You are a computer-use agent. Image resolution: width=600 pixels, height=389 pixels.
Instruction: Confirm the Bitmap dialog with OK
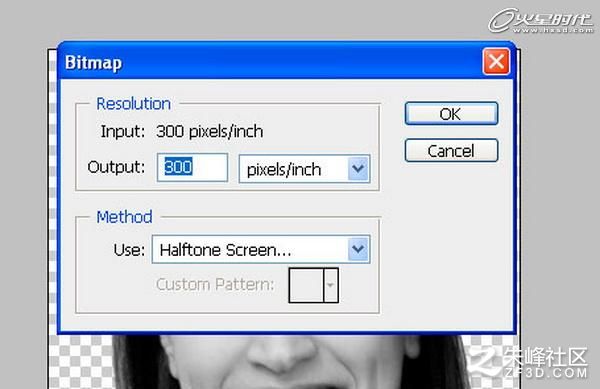point(451,114)
